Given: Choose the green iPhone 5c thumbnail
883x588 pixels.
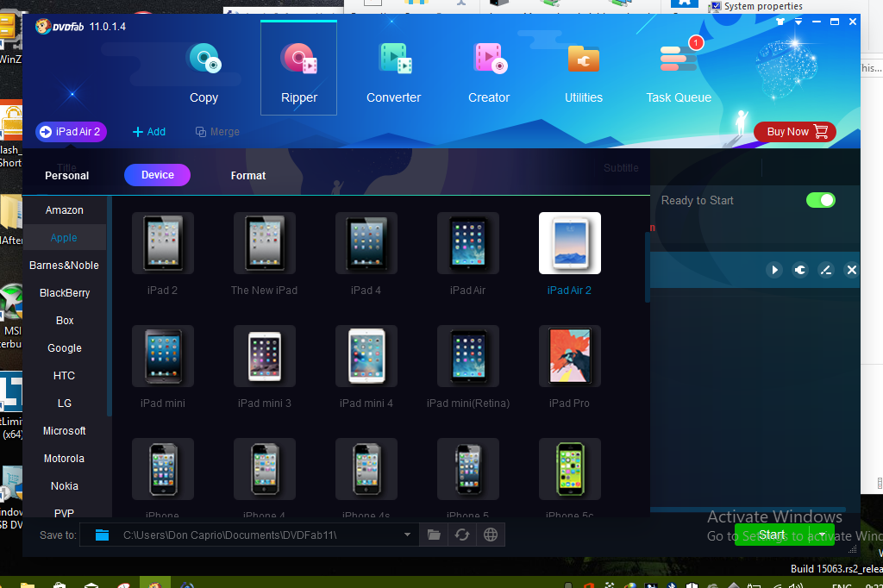Looking at the screenshot, I should click(x=570, y=469).
